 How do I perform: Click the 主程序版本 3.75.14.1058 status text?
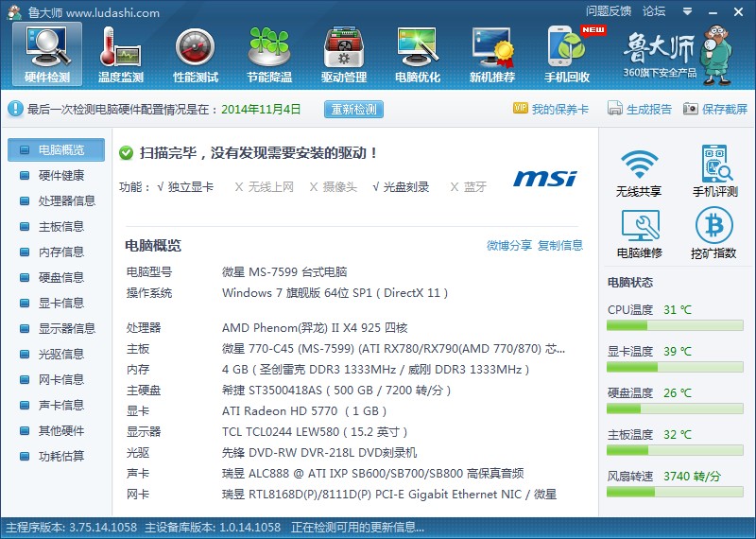[x=72, y=528]
